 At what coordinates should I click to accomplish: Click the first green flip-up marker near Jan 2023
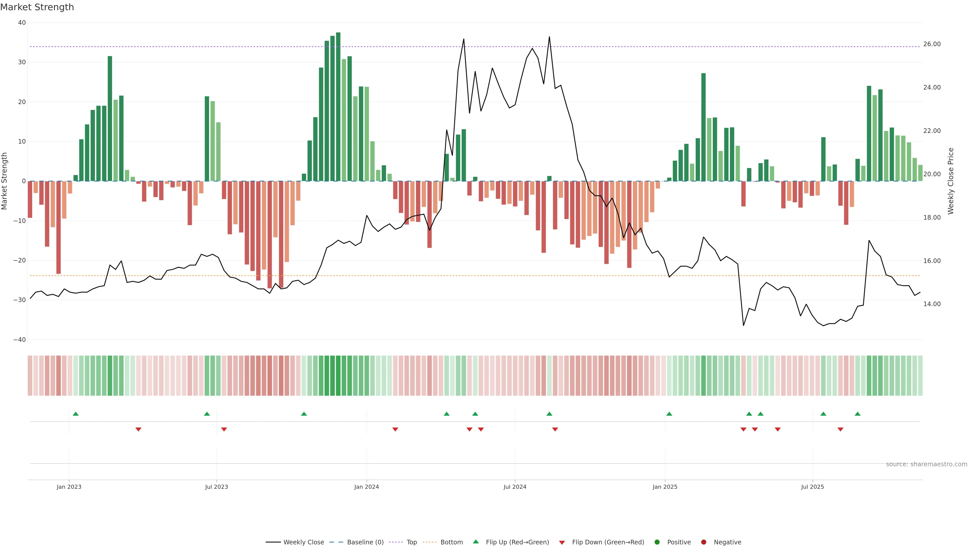coord(75,414)
